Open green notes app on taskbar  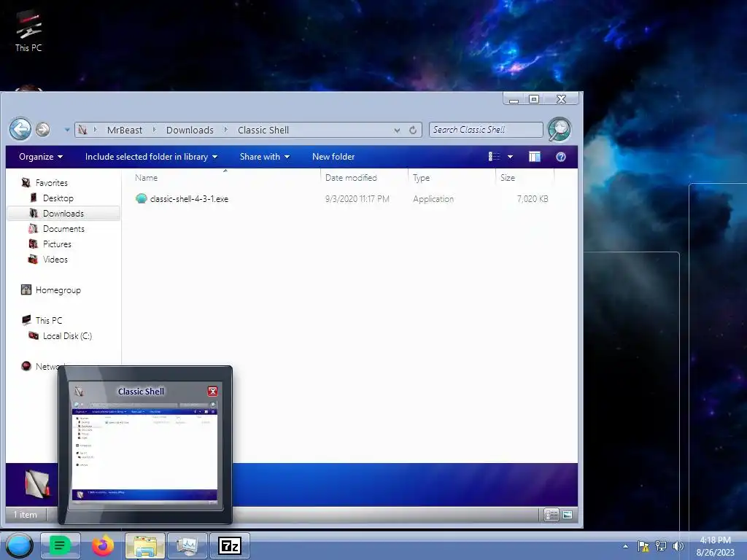coord(60,545)
